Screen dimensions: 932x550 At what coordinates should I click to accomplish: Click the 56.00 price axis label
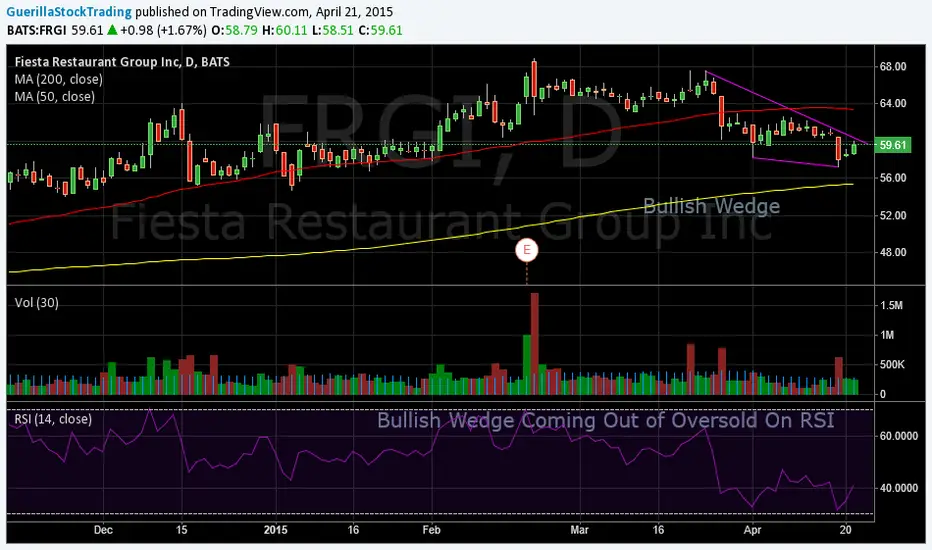click(893, 178)
